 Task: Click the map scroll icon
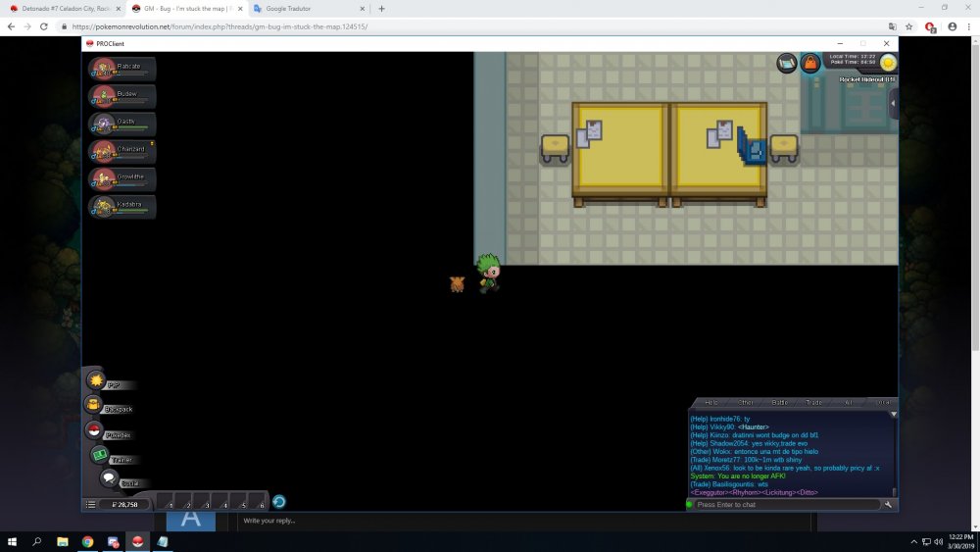787,64
